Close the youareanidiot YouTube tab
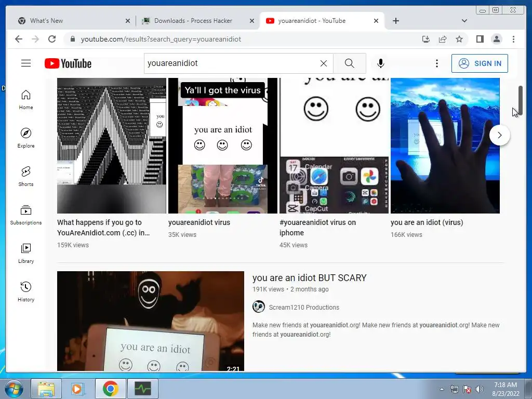 376,21
